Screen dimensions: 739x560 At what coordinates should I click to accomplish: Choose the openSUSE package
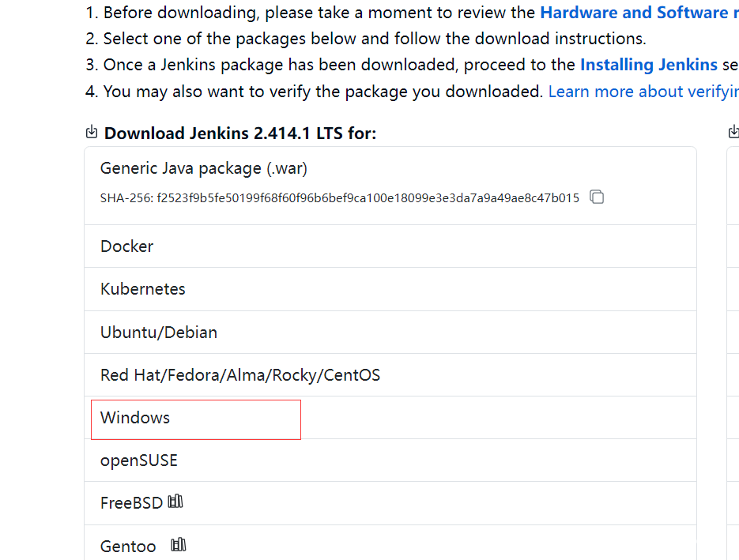click(390, 460)
